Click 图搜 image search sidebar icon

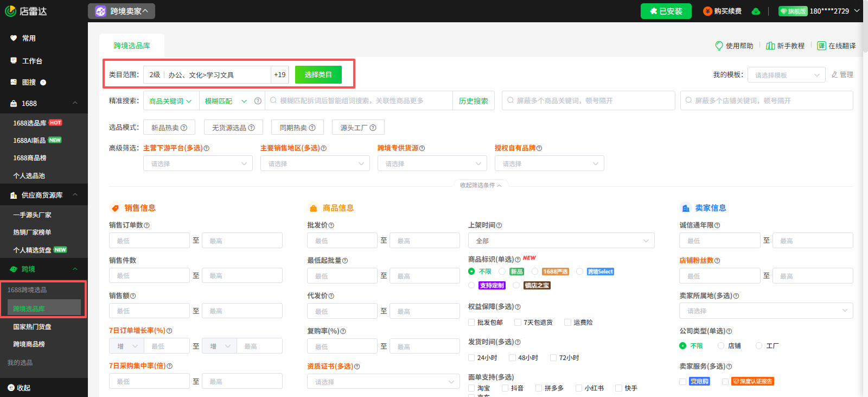point(14,82)
